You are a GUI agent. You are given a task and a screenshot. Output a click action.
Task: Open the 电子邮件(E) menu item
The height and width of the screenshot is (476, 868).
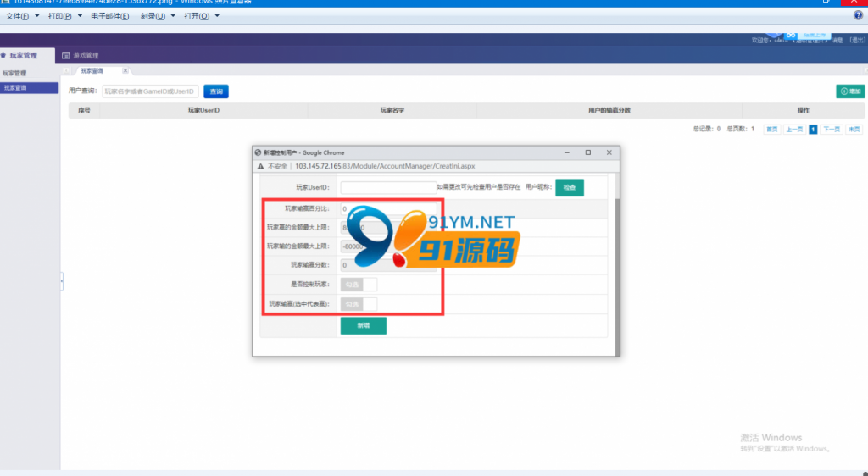[109, 16]
